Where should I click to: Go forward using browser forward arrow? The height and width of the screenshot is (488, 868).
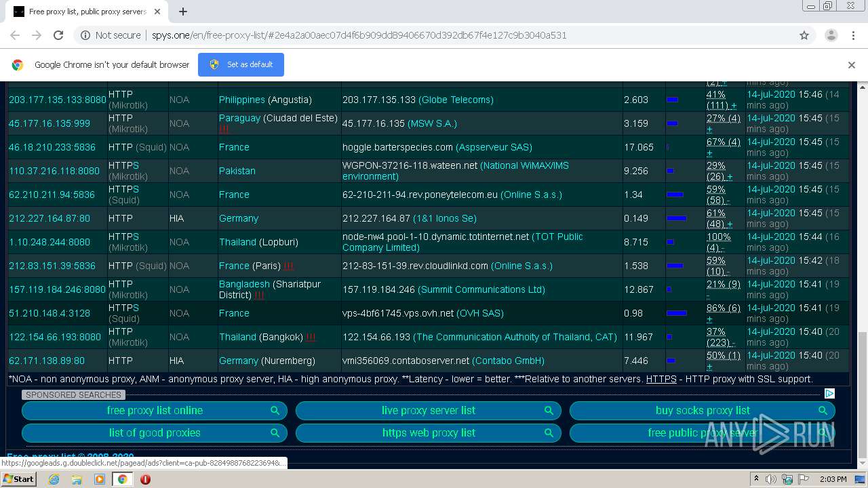coord(37,35)
